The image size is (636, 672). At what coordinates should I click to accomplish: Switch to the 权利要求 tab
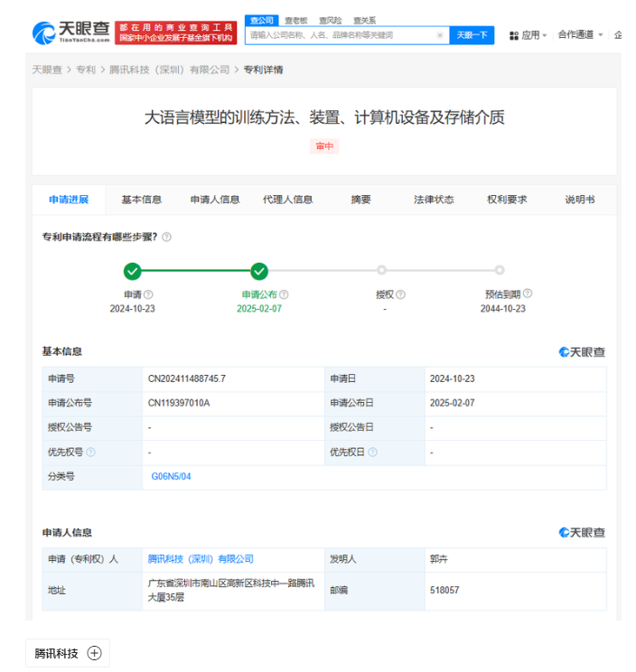[507, 200]
